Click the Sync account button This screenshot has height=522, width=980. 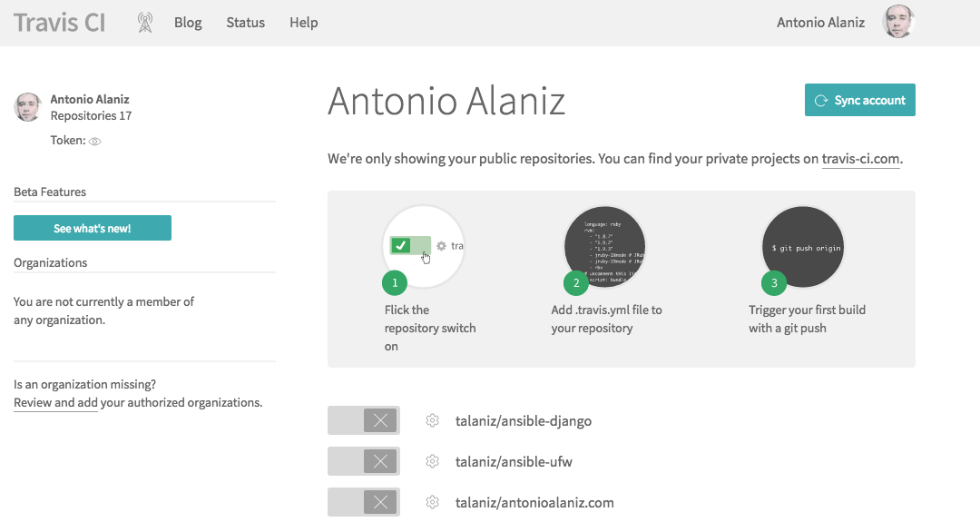pos(860,100)
